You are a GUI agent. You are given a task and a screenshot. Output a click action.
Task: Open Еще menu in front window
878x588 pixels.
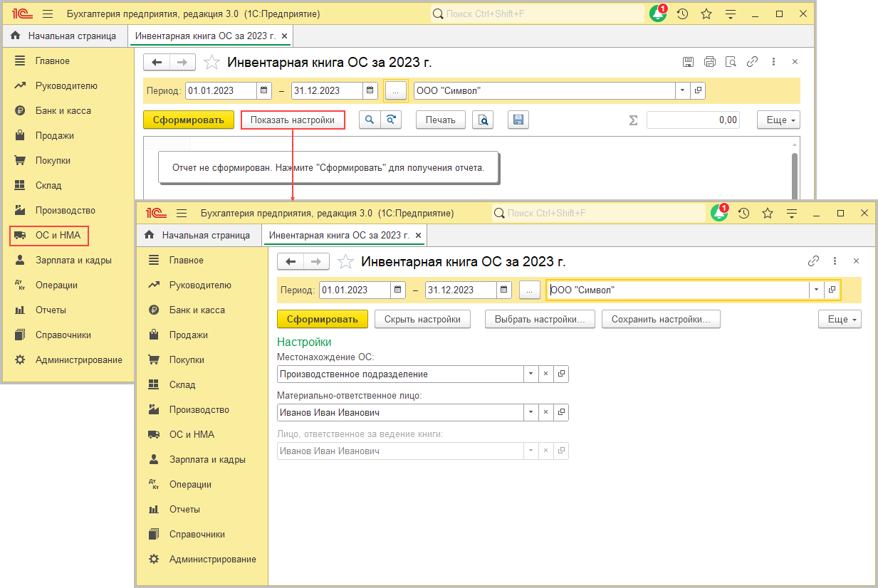(840, 319)
